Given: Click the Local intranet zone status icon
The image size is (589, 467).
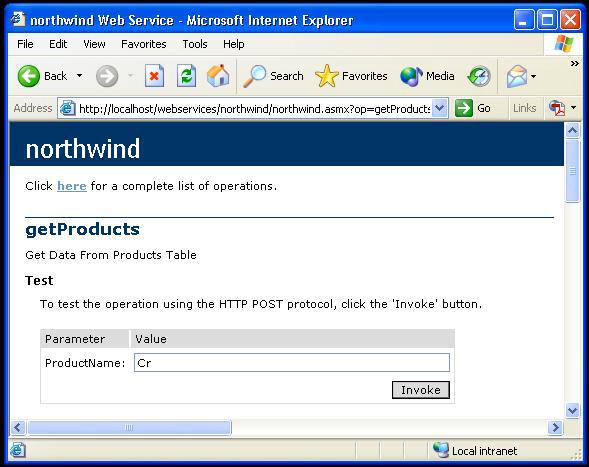Looking at the screenshot, I should (x=441, y=450).
